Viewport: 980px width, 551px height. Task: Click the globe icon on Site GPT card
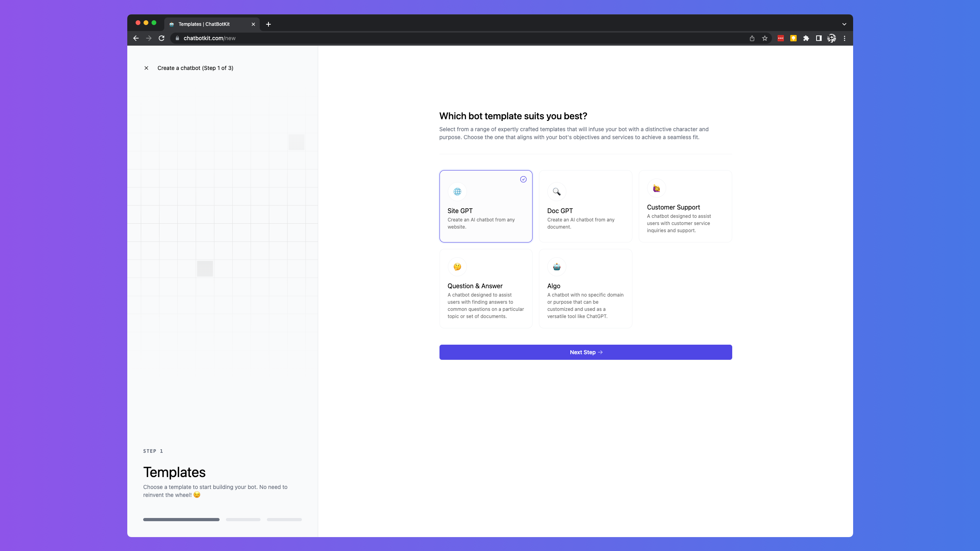tap(457, 192)
